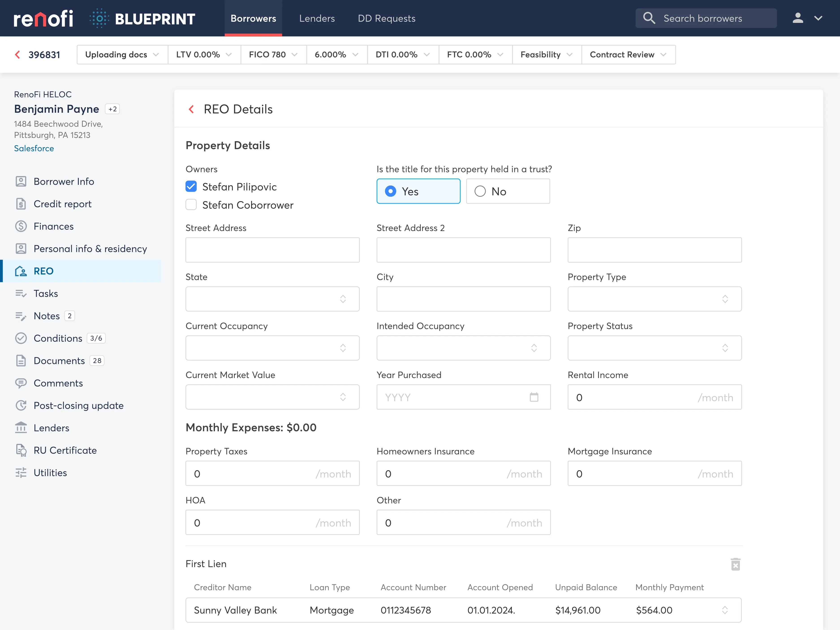Image resolution: width=840 pixels, height=630 pixels.
Task: Click the RU Certificate icon
Action: (x=21, y=450)
